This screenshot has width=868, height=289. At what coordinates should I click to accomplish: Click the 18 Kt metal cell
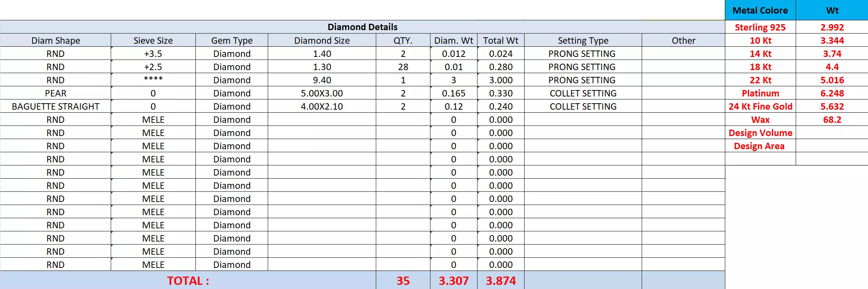760,67
